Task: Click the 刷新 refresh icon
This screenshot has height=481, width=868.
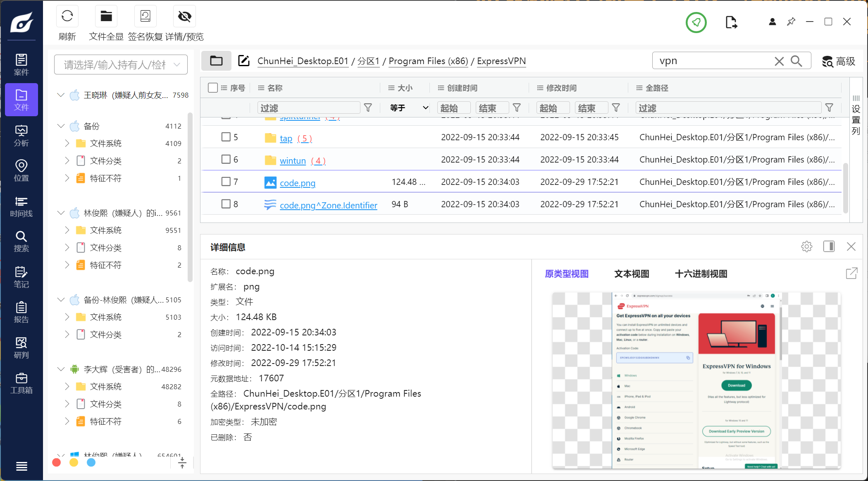Action: (67, 17)
